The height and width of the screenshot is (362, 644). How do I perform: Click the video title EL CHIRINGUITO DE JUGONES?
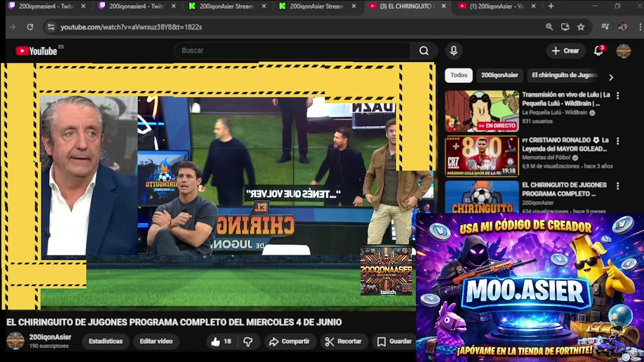click(174, 322)
